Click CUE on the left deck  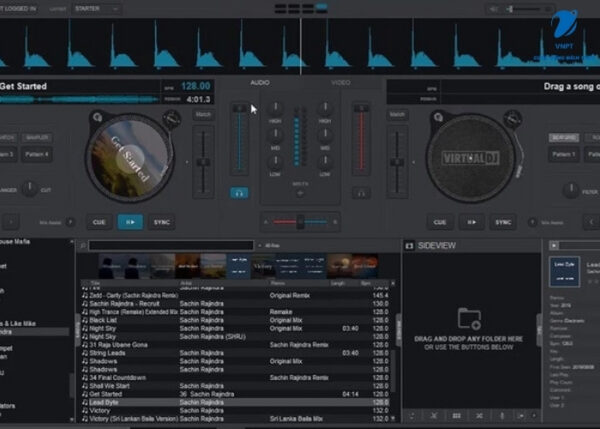point(99,222)
